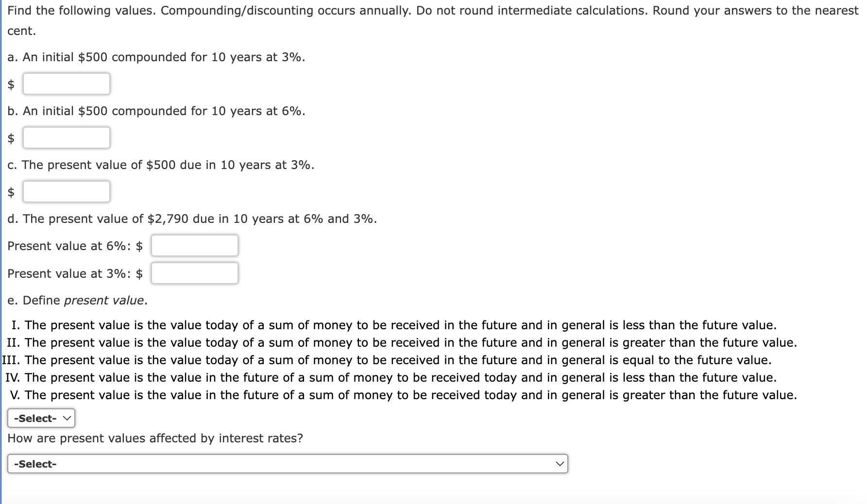867x504 pixels.
Task: Click the part d question text
Action: pyautogui.click(x=192, y=218)
